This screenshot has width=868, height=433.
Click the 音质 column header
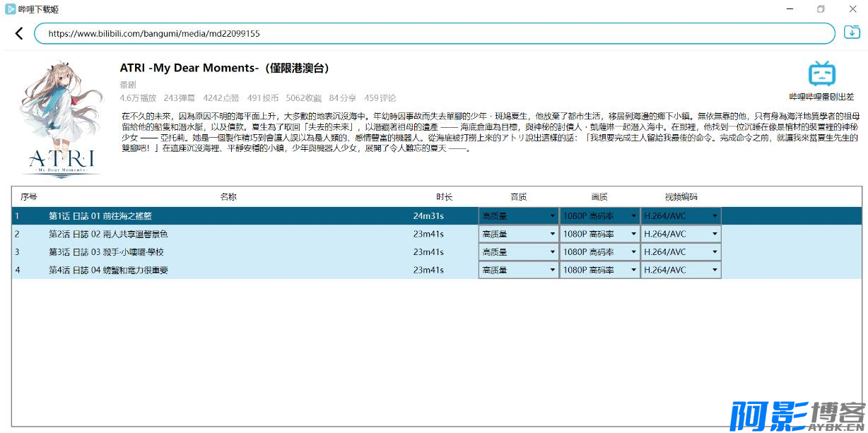[x=519, y=196]
